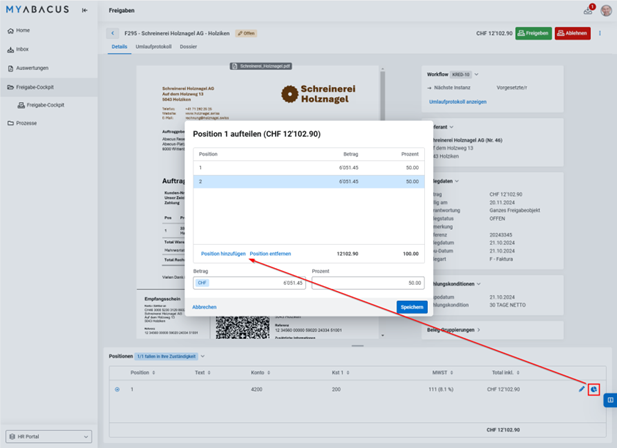The width and height of the screenshot is (617, 448).
Task: Click the Position entfernen link
Action: click(x=270, y=254)
